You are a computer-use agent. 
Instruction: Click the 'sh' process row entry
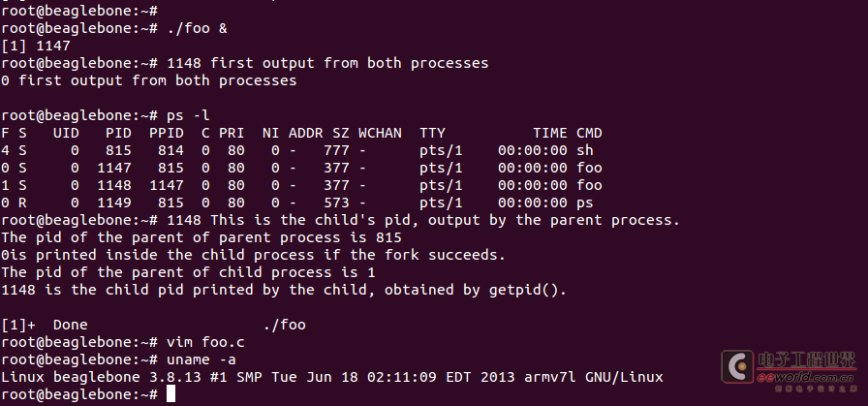pos(301,150)
